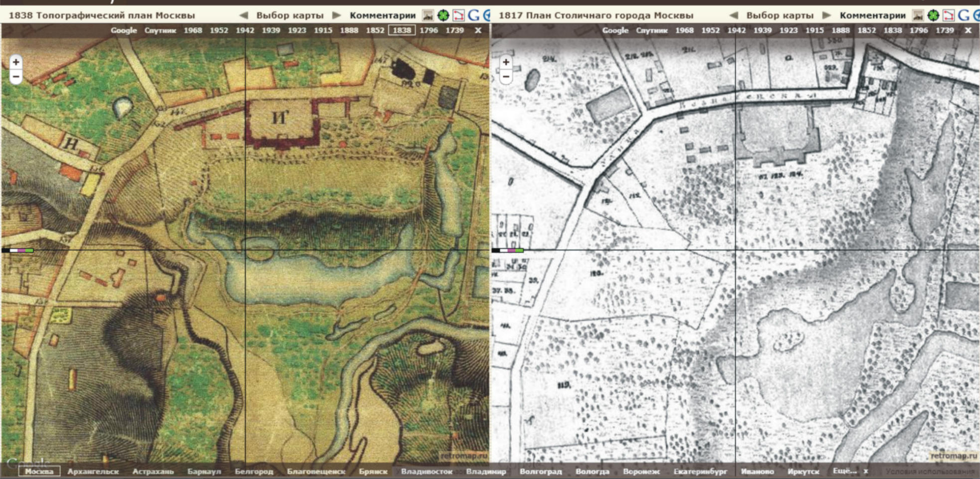
Task: Close the year bar in 1838 panel
Action: click(478, 30)
